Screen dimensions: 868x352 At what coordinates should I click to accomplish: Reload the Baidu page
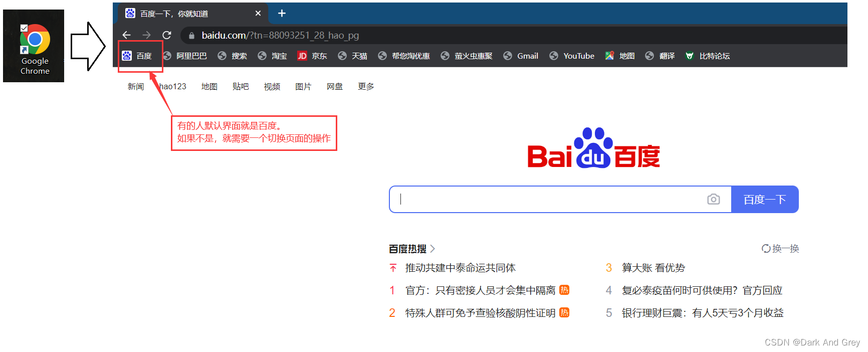pyautogui.click(x=167, y=35)
